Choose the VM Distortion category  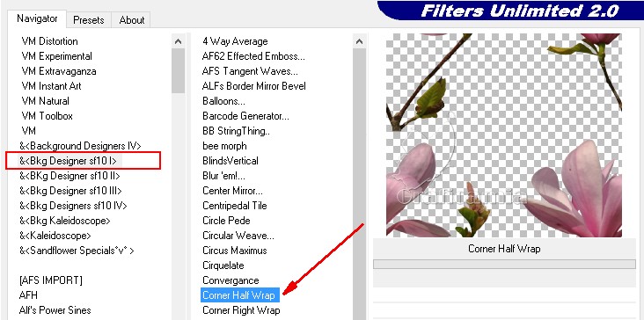(49, 41)
